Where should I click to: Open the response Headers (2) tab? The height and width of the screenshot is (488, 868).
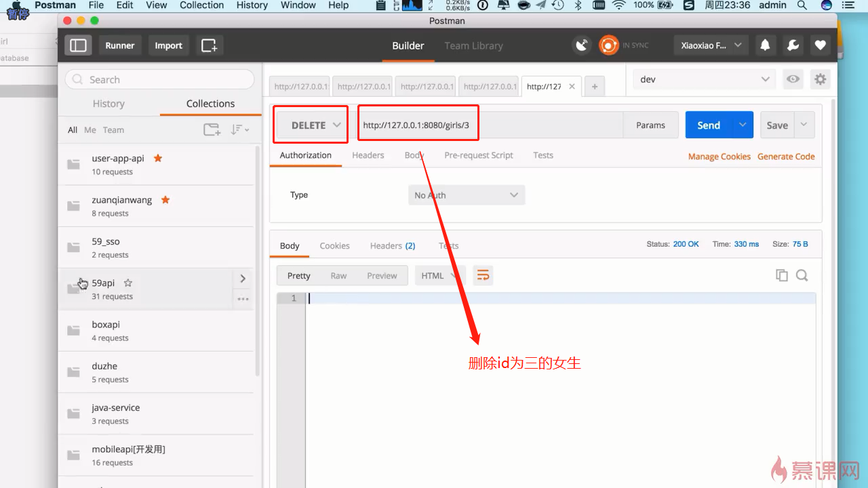point(393,245)
